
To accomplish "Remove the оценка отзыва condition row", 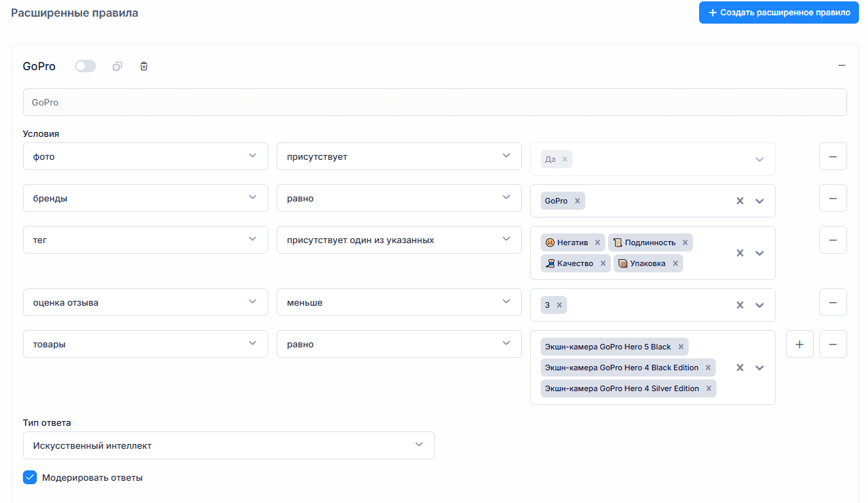I will click(x=833, y=302).
